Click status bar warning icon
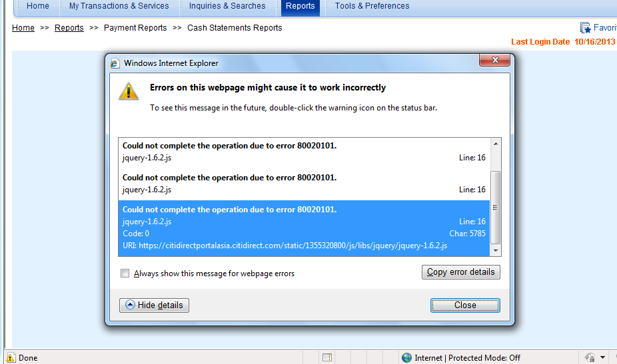 [x=11, y=357]
